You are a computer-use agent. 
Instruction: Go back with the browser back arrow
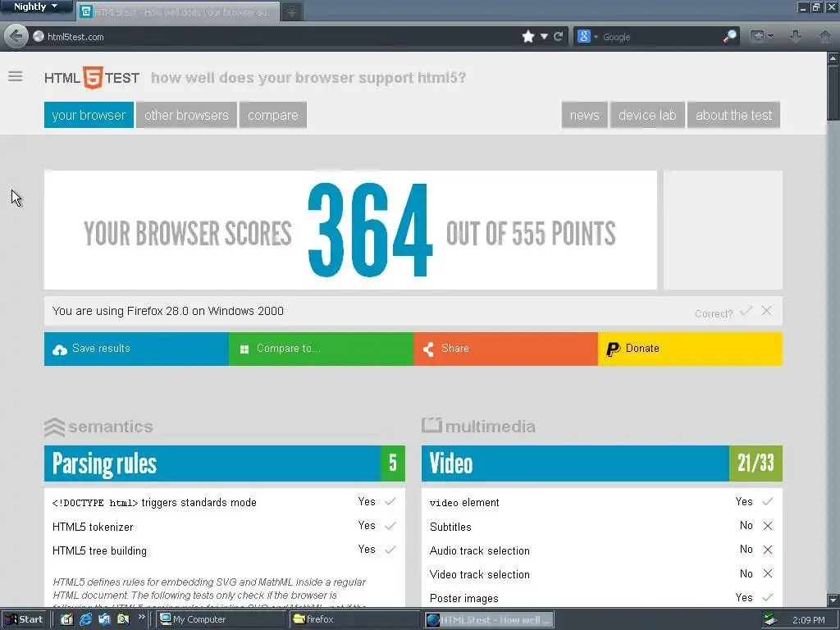click(16, 36)
